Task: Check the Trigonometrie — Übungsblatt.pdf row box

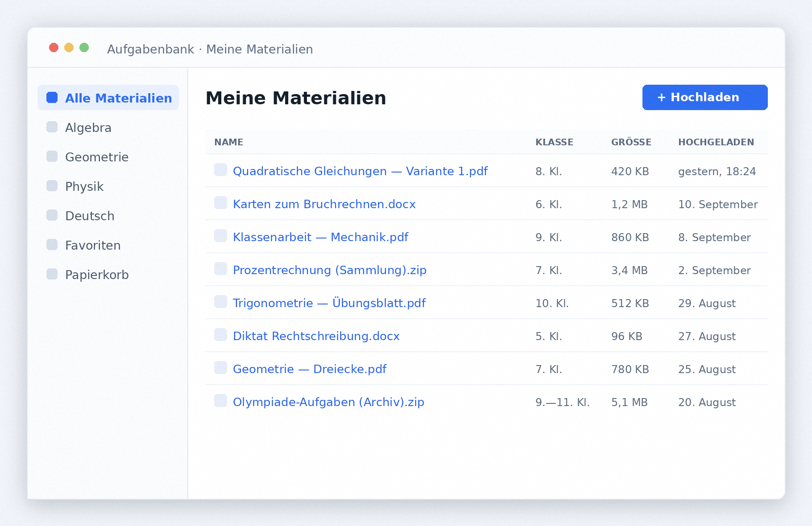Action: point(220,302)
